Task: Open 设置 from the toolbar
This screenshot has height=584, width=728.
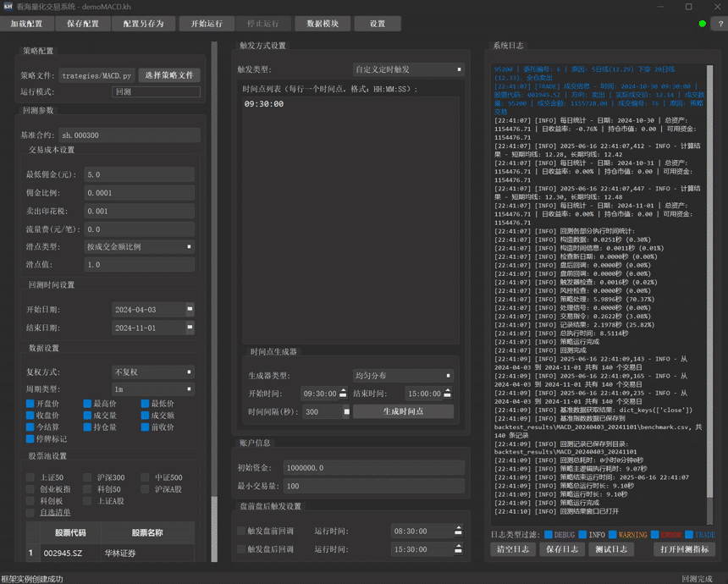Action: point(378,24)
